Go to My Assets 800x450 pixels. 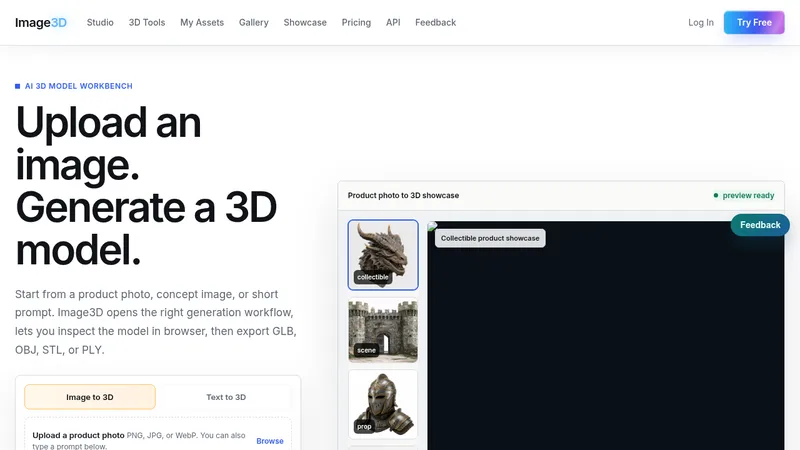click(x=202, y=22)
